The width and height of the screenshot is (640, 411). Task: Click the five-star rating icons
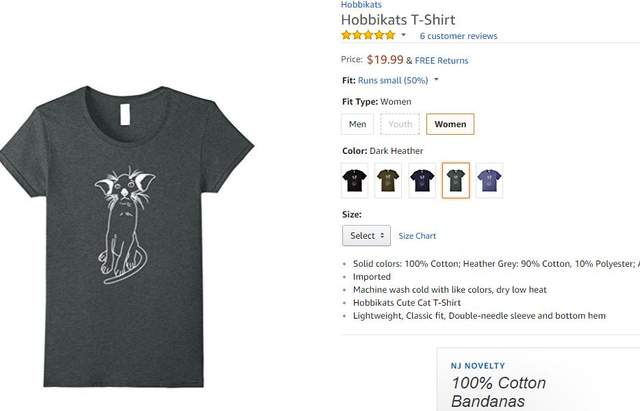click(368, 35)
